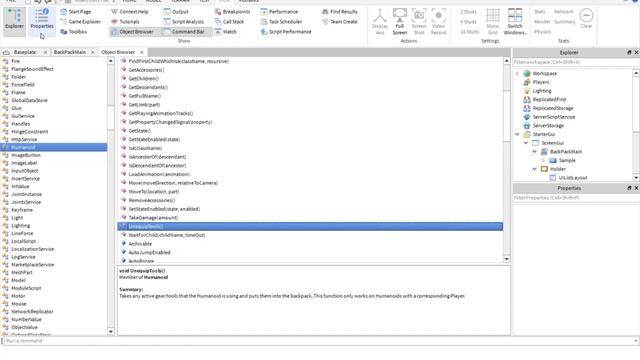Screen dimensions: 640x360
Task: Open the Call Stack window
Action: (229, 22)
